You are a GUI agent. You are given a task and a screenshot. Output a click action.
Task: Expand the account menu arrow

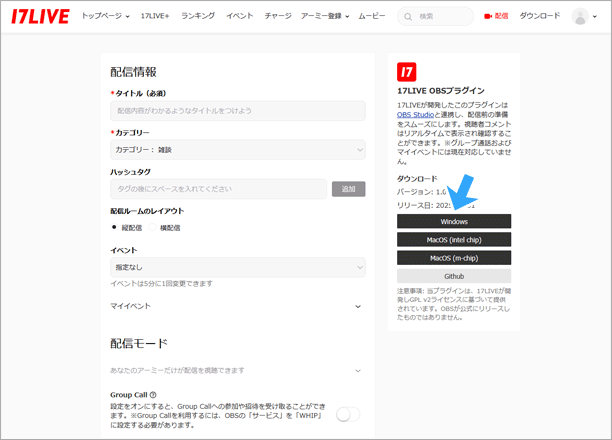click(x=595, y=17)
